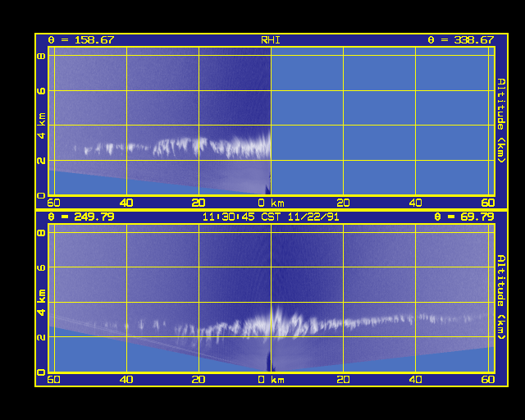Image resolution: width=525 pixels, height=420 pixels.
Task: Click the "2" altitude tick of the RHI panel
Action: point(42,161)
